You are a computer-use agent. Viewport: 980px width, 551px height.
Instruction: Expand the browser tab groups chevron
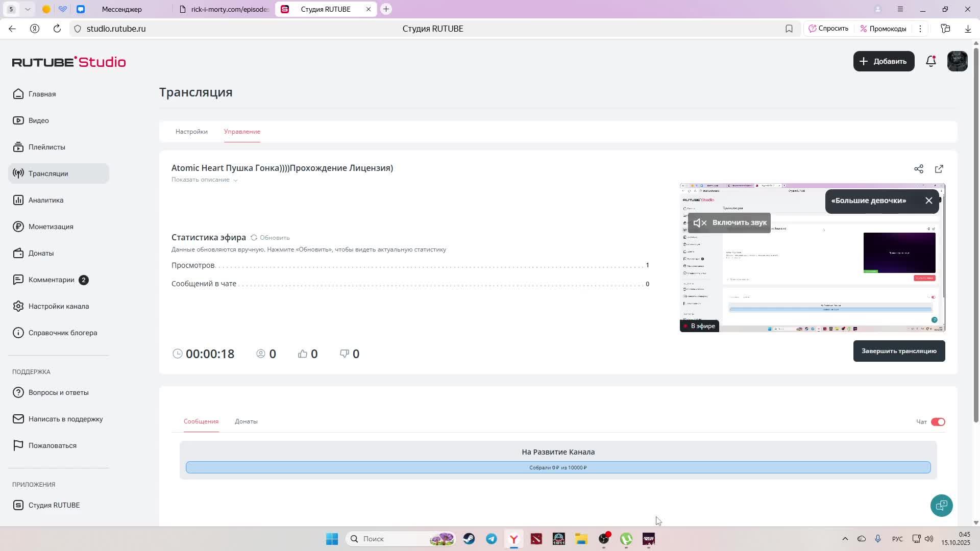pos(28,9)
